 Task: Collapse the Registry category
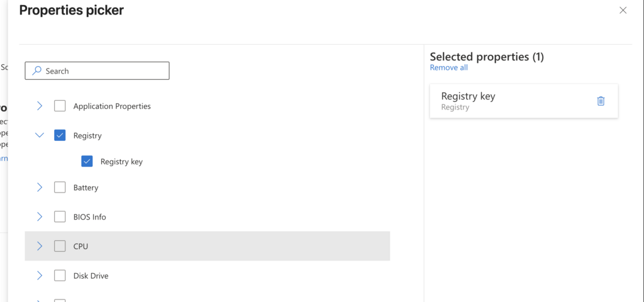pos(40,135)
